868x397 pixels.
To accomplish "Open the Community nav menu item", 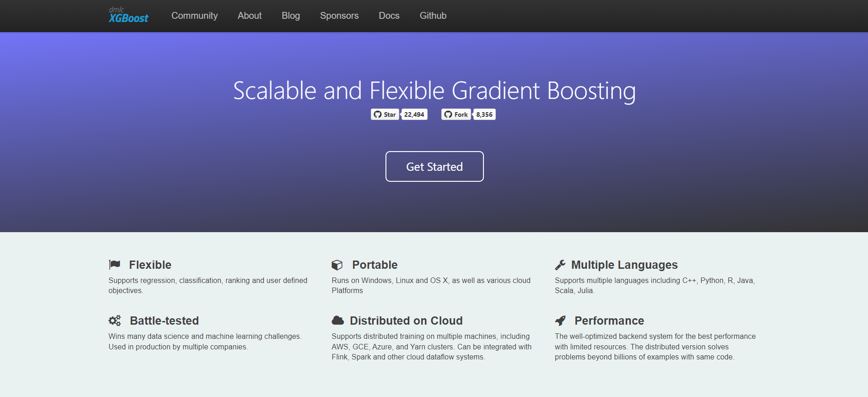I will point(195,16).
